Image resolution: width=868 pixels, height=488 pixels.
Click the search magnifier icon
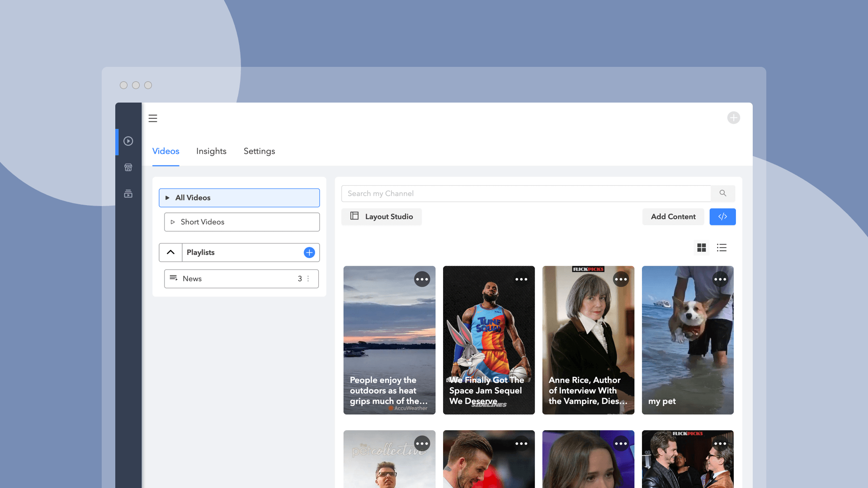pyautogui.click(x=723, y=193)
